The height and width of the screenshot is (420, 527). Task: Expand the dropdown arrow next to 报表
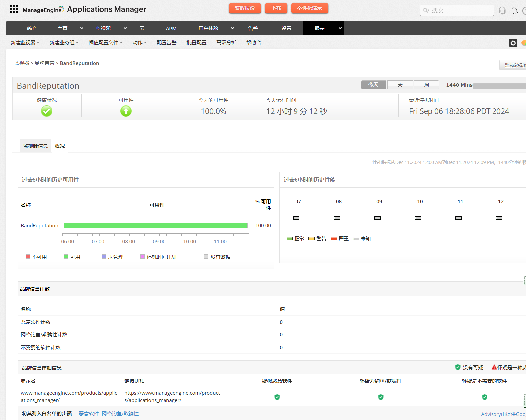click(340, 28)
